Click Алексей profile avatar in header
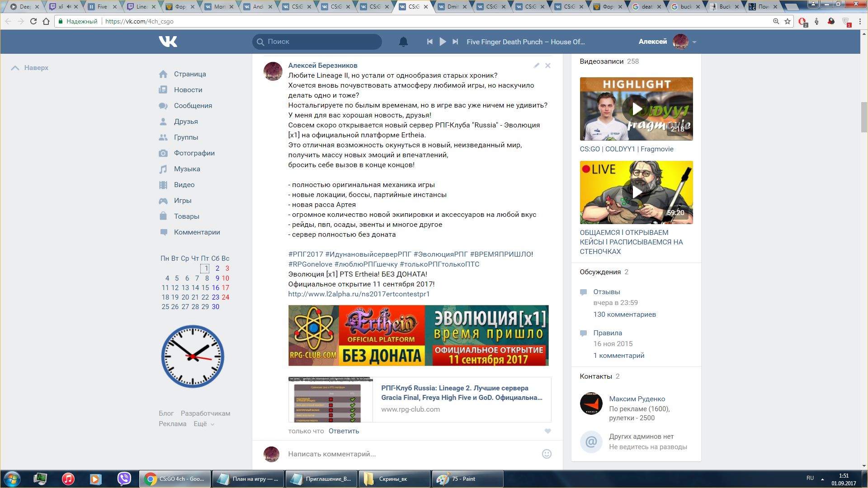 [x=680, y=42]
